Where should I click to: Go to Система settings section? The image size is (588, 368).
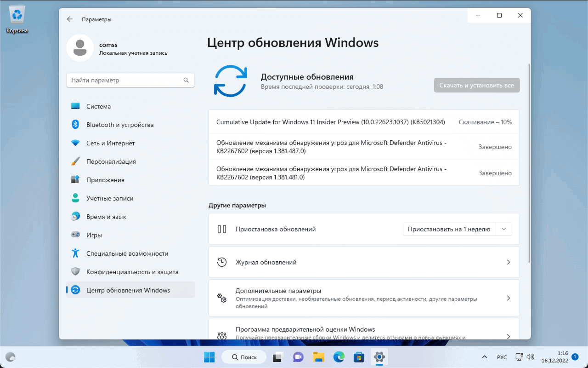click(130, 106)
